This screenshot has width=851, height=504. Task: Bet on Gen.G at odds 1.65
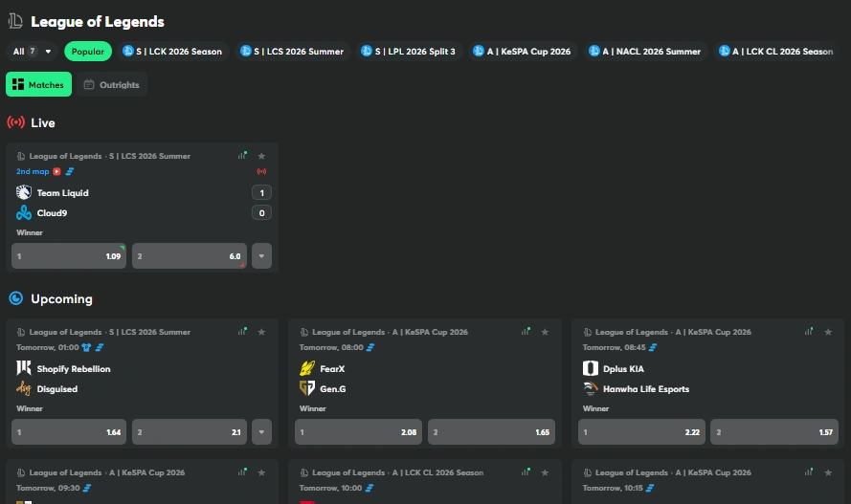pos(491,432)
